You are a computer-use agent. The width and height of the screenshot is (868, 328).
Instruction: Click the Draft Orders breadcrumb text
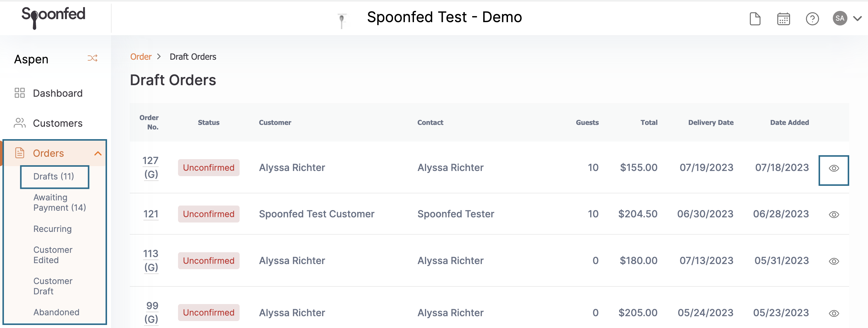(x=193, y=57)
